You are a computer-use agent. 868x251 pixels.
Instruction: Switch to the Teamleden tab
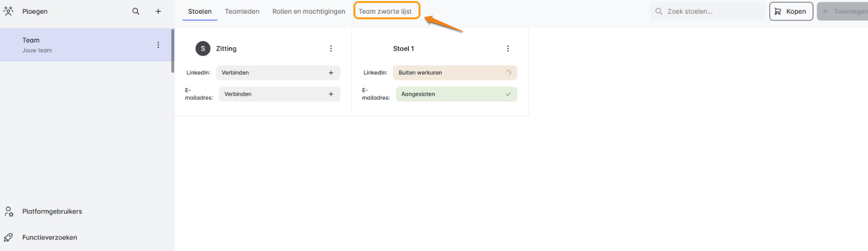pyautogui.click(x=242, y=11)
